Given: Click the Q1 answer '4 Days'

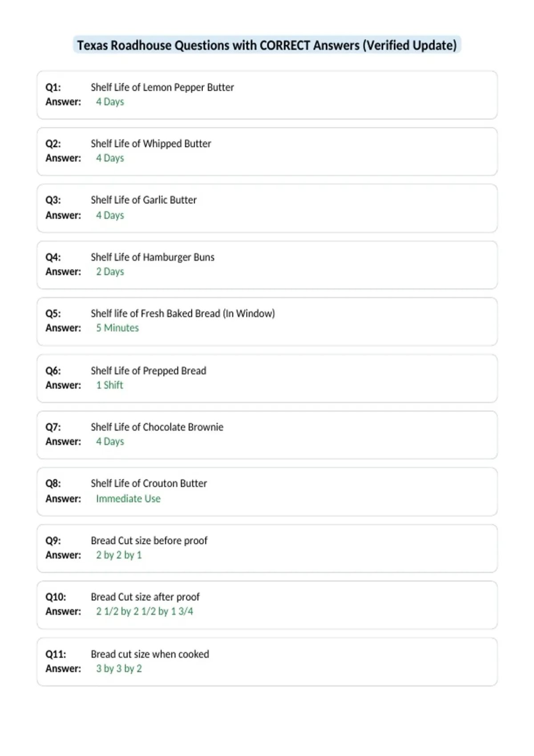Looking at the screenshot, I should 110,102.
